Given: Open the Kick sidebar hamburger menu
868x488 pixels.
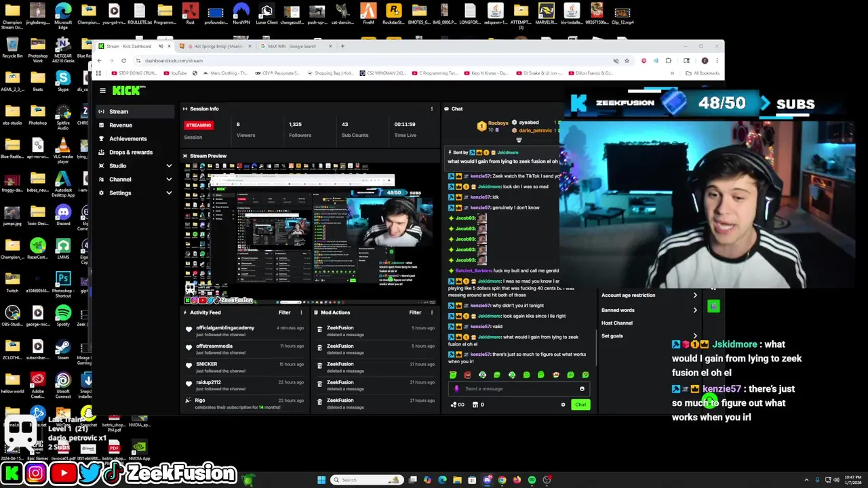Looking at the screenshot, I should (102, 90).
